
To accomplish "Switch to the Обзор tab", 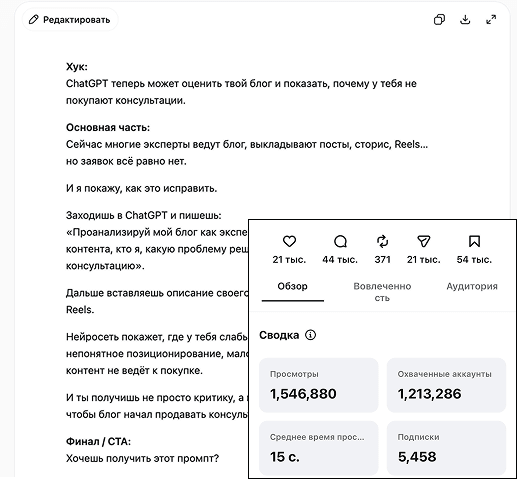I will tap(293, 286).
